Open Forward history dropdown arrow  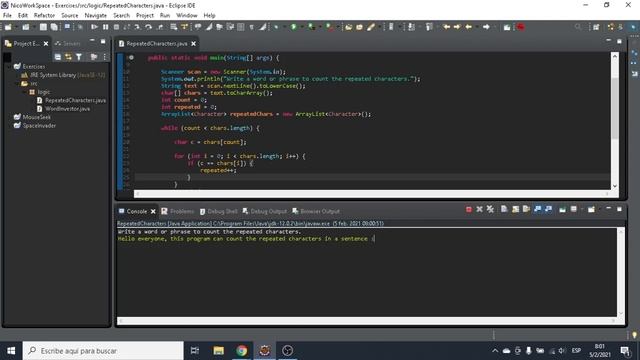coord(495,27)
